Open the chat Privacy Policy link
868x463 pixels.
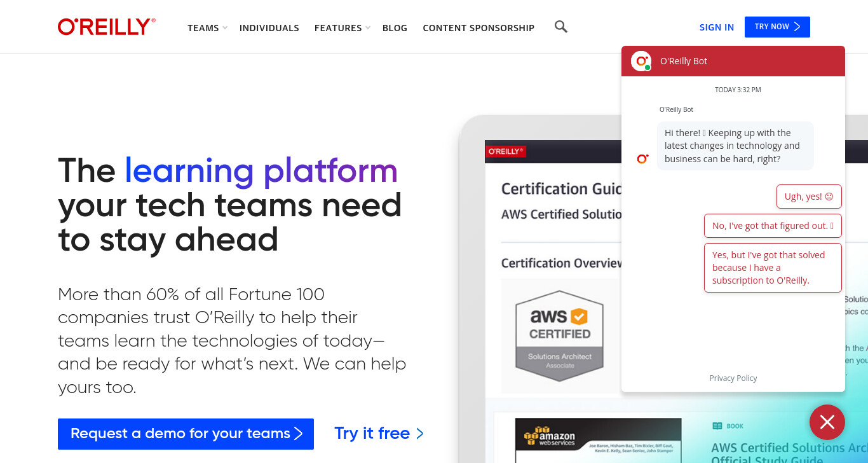tap(733, 378)
